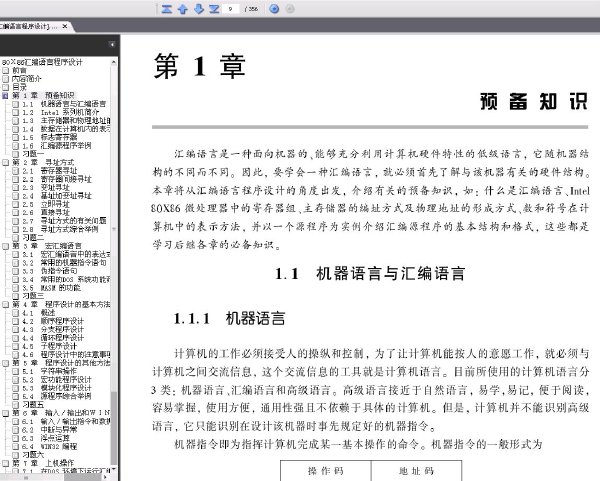The height and width of the screenshot is (481, 600).
Task: Go to the first page using the toolbar icon
Action: point(166,9)
